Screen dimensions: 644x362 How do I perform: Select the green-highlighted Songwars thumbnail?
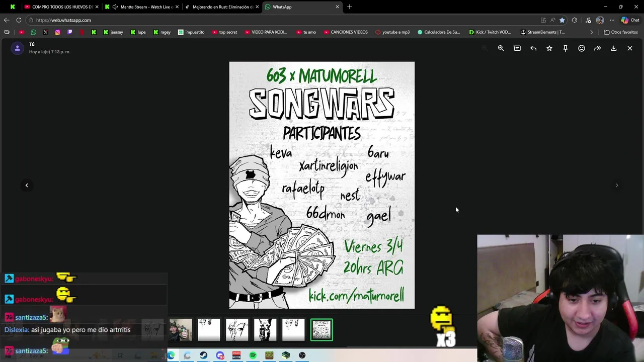(321, 330)
